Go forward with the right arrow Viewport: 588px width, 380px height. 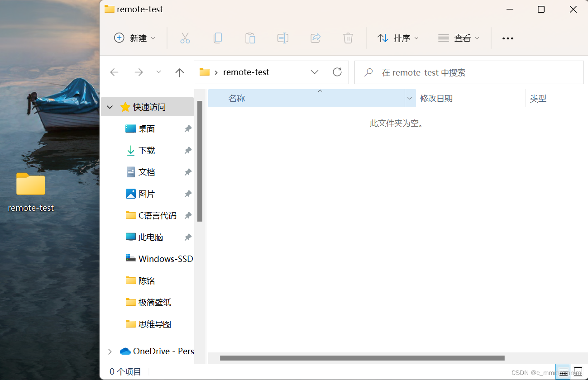click(139, 72)
